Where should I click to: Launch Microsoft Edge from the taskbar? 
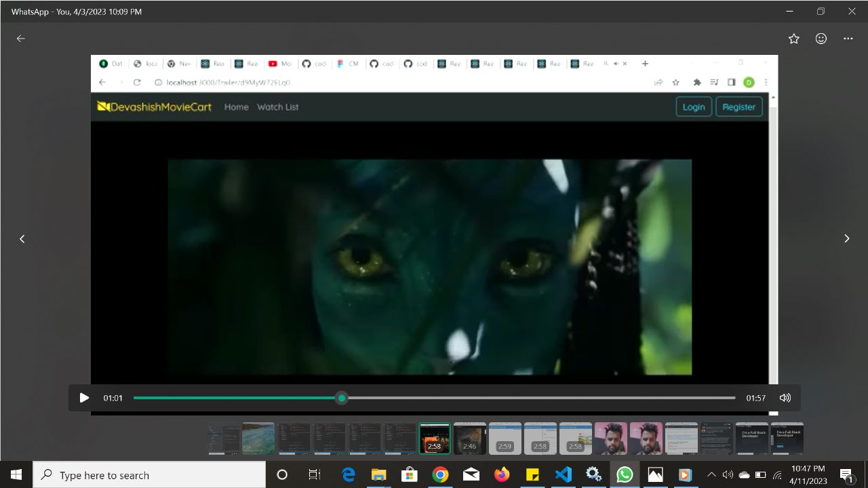pyautogui.click(x=349, y=475)
